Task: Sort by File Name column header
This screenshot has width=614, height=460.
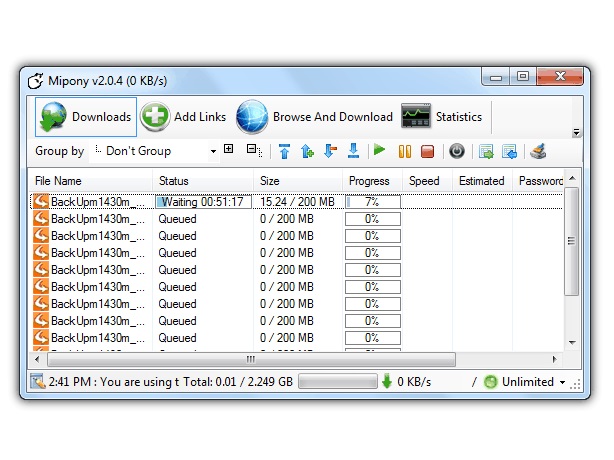Action: point(90,181)
